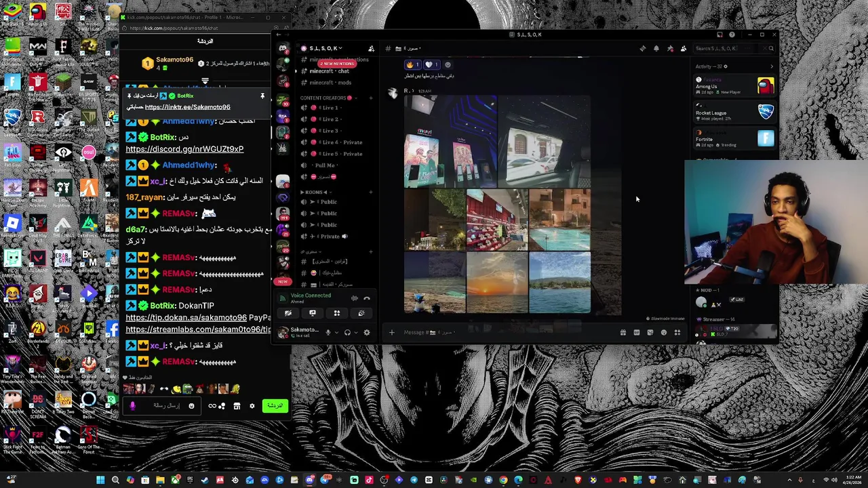The width and height of the screenshot is (868, 488).
Task: Jump to 2 NEW MENTIONS
Action: 337,63
